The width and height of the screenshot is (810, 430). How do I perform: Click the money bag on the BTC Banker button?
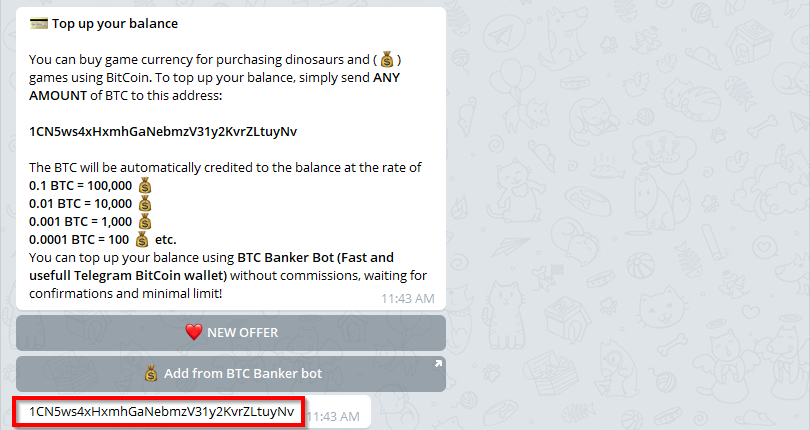(x=151, y=373)
